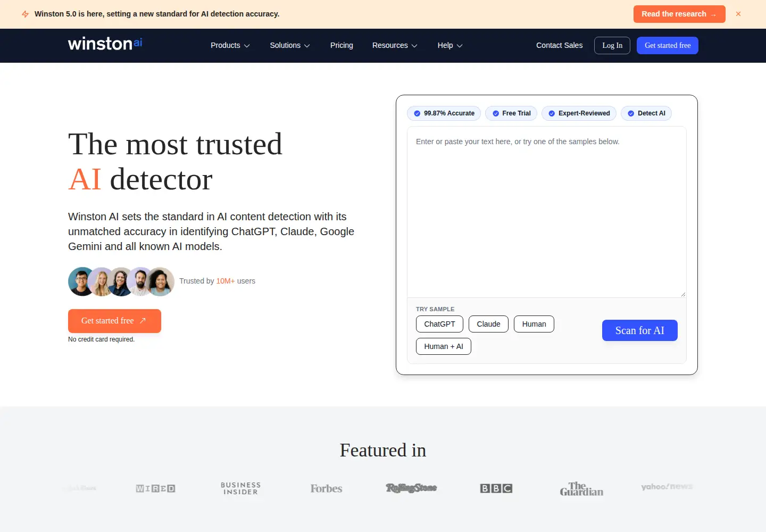This screenshot has width=766, height=532.
Task: Go to the Pricing page
Action: (x=342, y=46)
